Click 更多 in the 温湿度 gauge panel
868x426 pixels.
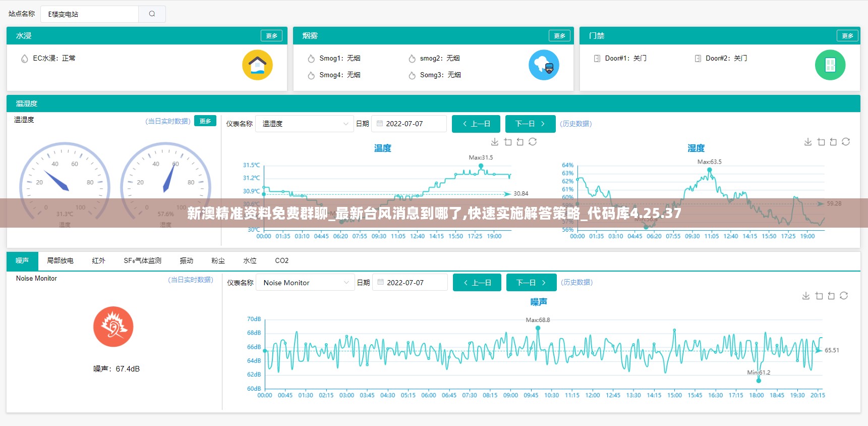205,121
